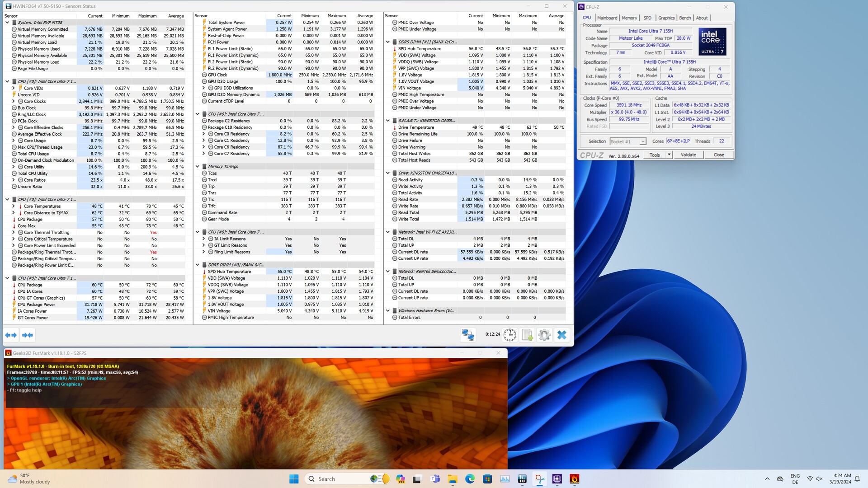Open File Explorer from the taskbar
This screenshot has height=488, width=868.
click(x=453, y=479)
